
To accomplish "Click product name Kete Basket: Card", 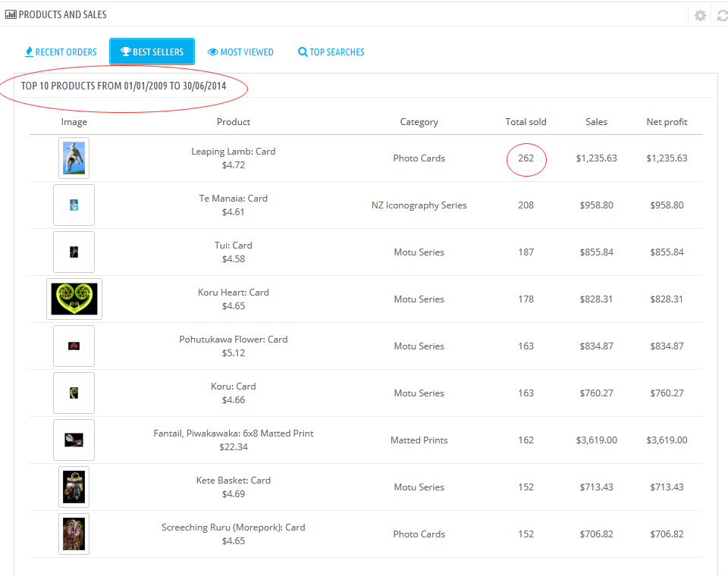I will (x=234, y=480).
